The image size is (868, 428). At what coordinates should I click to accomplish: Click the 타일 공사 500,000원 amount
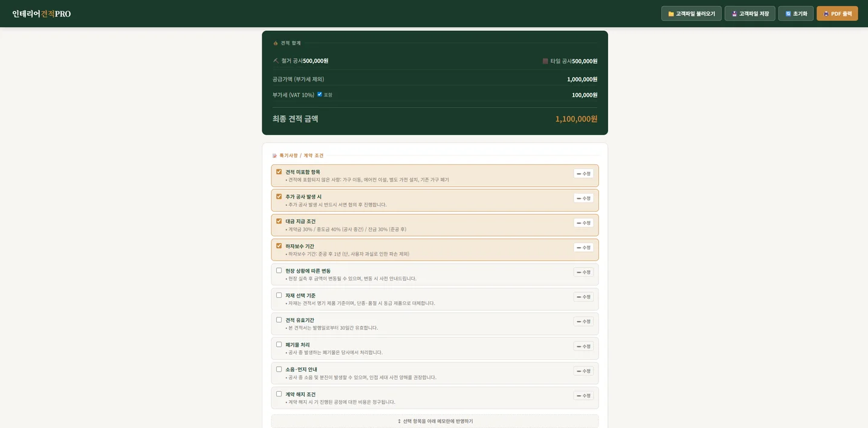[x=585, y=61]
